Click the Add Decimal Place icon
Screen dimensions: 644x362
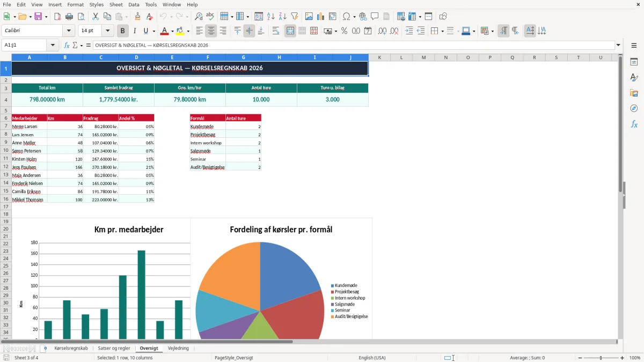coord(382,31)
